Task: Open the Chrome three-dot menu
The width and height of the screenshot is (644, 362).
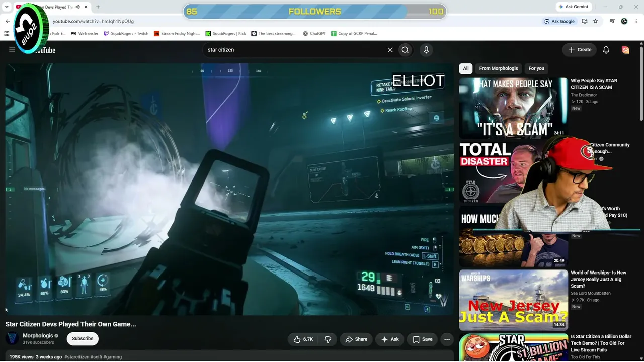Action: coord(636,21)
